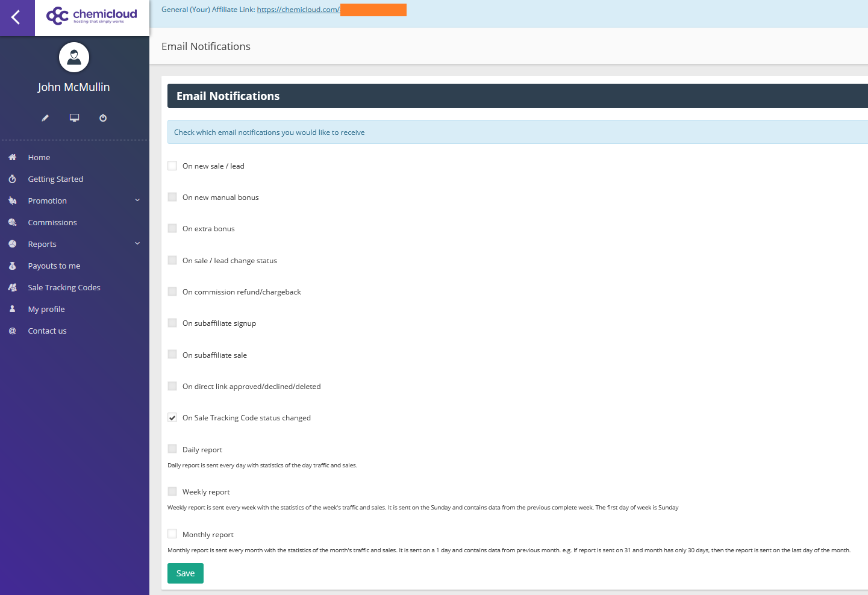This screenshot has height=595, width=868.
Task: Click the user avatar icon
Action: coord(74,58)
